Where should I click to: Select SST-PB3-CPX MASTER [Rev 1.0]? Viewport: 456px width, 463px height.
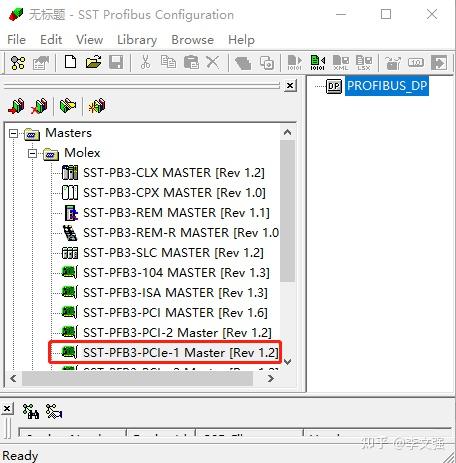coord(174,193)
